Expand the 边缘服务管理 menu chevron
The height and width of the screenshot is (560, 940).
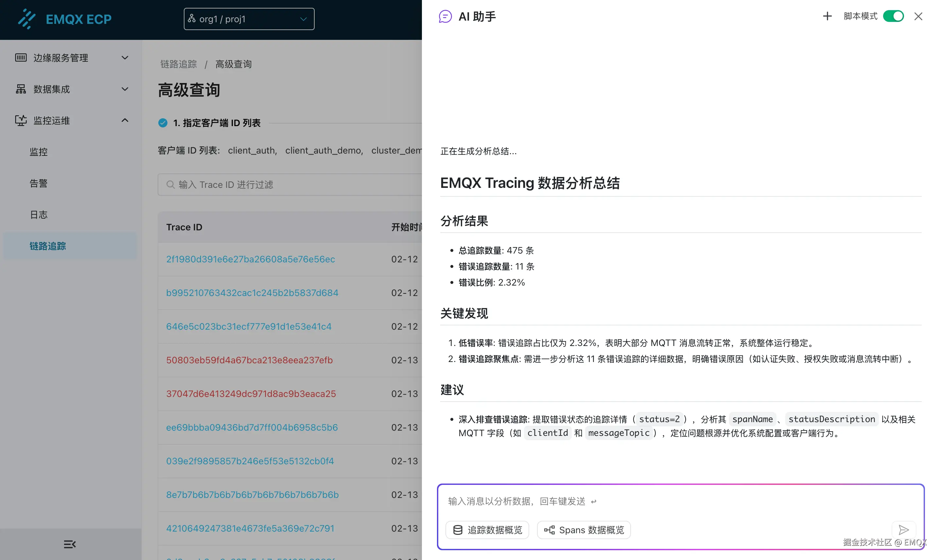pos(125,58)
